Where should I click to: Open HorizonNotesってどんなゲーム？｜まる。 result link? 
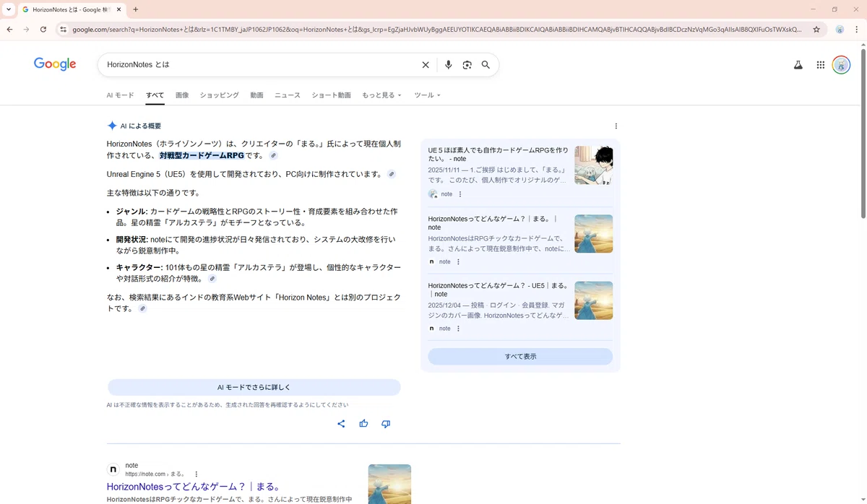tap(193, 487)
